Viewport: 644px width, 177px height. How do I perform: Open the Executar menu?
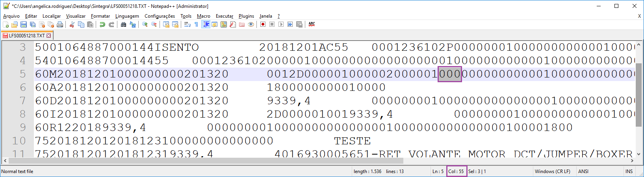(x=225, y=16)
